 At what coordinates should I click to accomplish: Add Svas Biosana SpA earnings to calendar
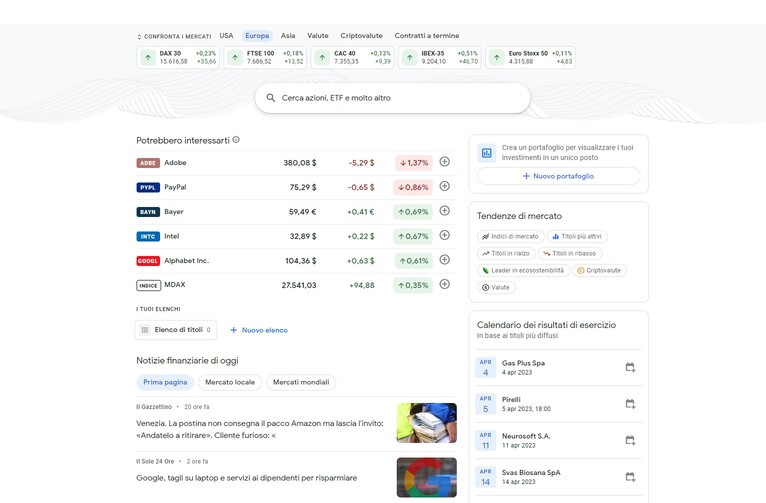630,477
